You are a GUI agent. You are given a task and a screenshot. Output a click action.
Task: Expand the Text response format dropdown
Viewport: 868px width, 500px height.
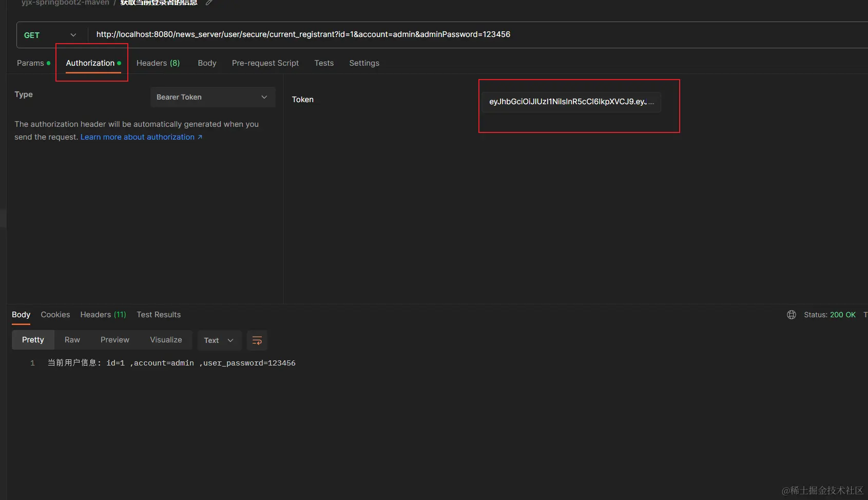coord(219,340)
